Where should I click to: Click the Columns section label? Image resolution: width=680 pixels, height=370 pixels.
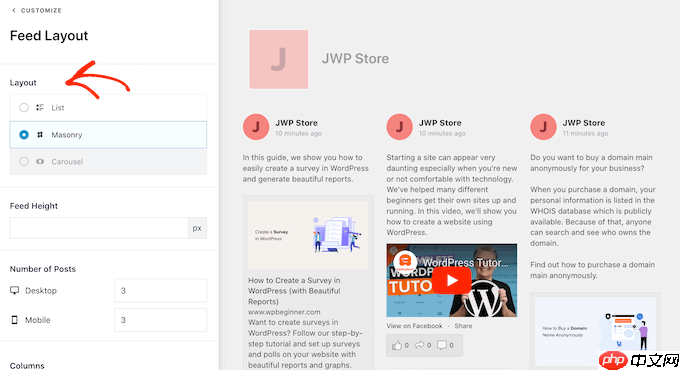point(27,366)
